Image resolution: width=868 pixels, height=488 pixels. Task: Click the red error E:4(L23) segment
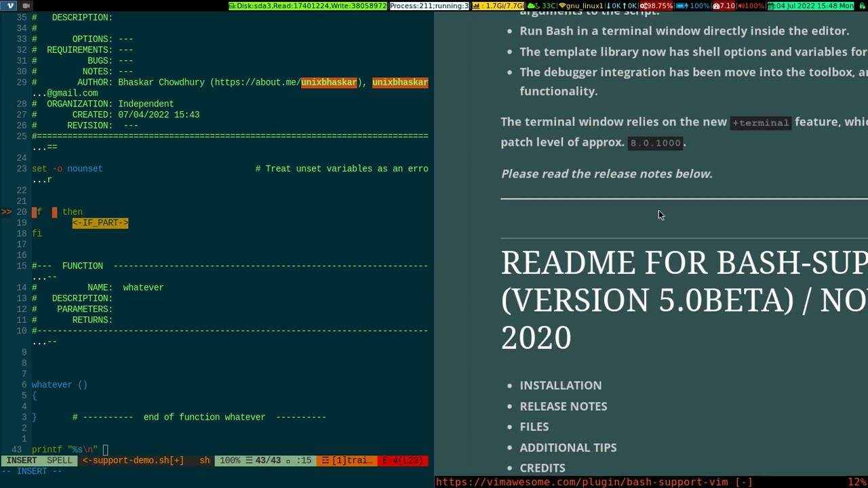(403, 460)
